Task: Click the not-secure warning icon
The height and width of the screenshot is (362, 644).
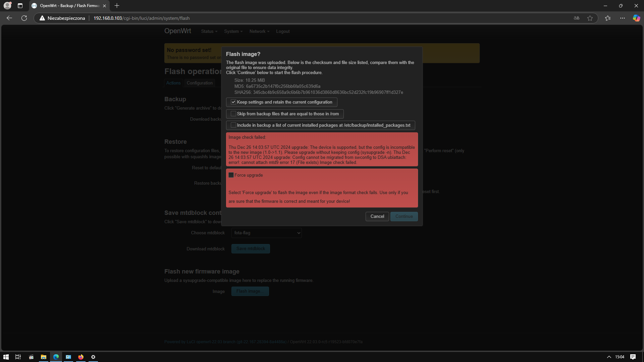Action: [x=42, y=18]
